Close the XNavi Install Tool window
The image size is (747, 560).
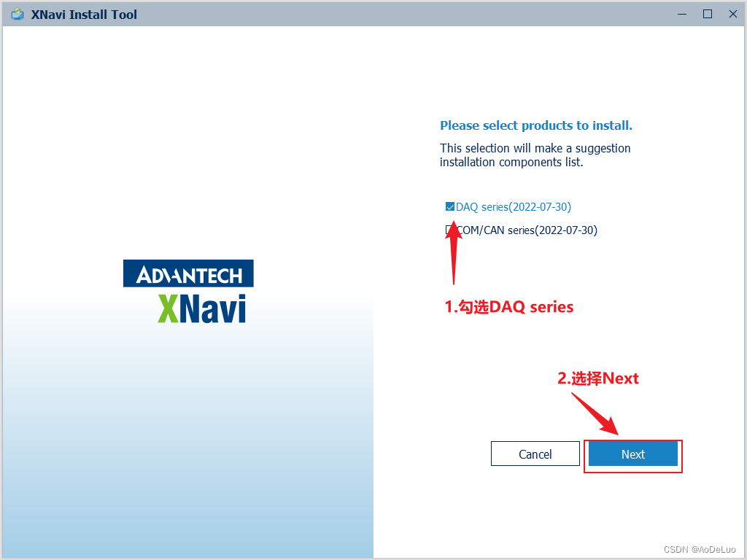(733, 15)
